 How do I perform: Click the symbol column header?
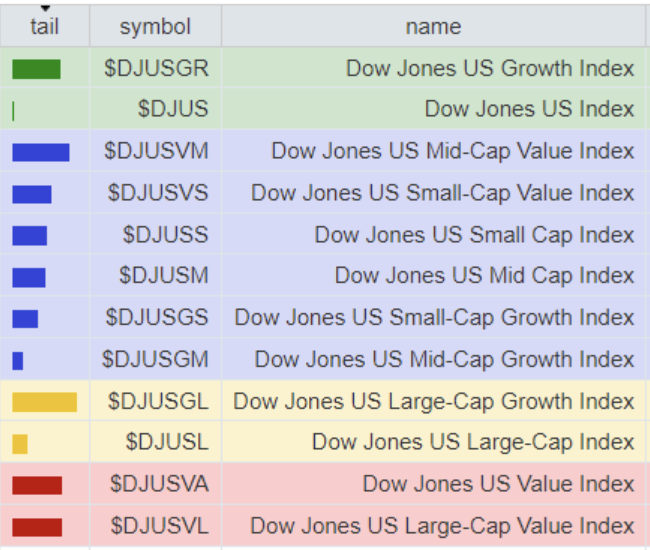155,26
